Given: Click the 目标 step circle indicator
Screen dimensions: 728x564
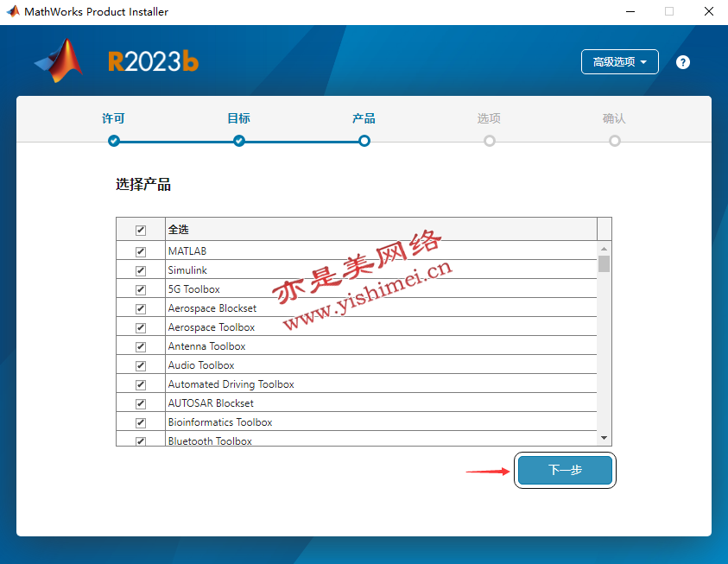Looking at the screenshot, I should (239, 141).
